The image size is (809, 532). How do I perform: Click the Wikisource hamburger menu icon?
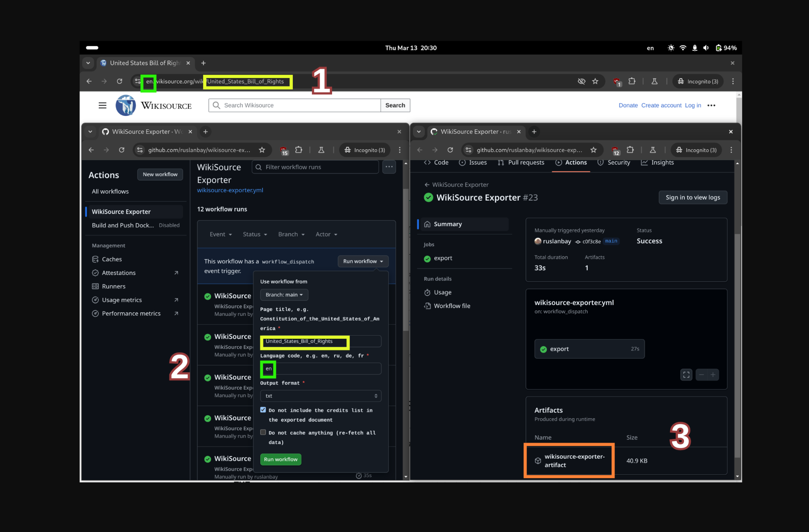point(102,105)
